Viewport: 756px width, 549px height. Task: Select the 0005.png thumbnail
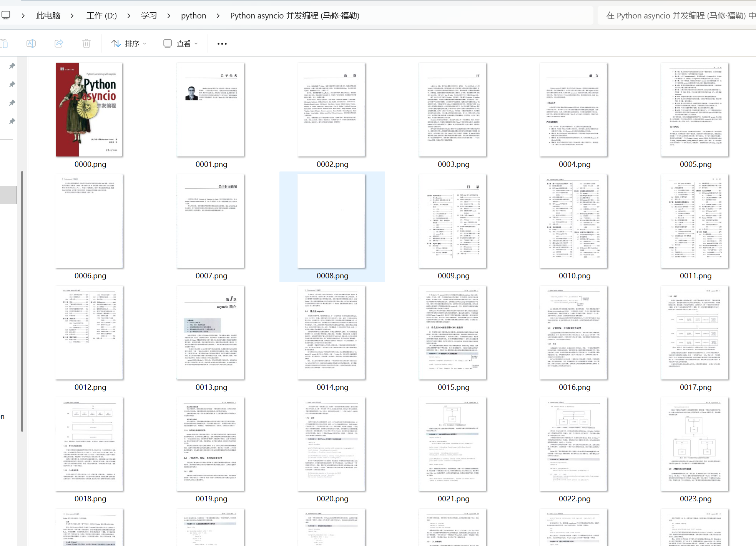tap(695, 110)
